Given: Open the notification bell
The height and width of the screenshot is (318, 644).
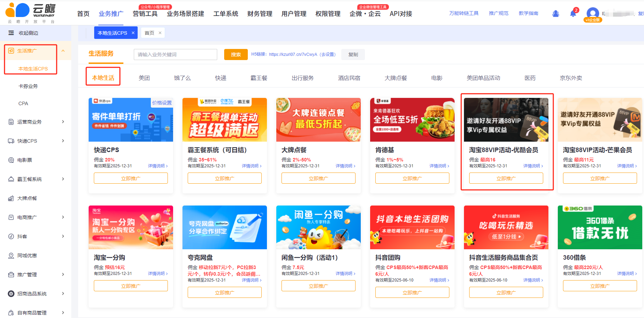Looking at the screenshot, I should click(x=573, y=14).
